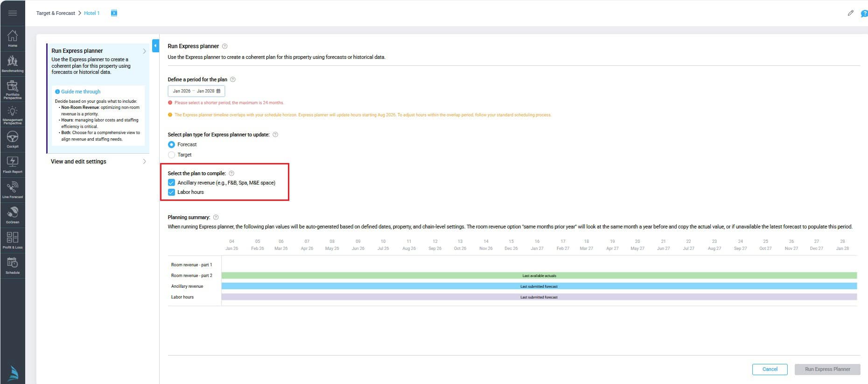Viewport: 868px width, 384px height.
Task: Select the Forecast plan type
Action: 171,145
